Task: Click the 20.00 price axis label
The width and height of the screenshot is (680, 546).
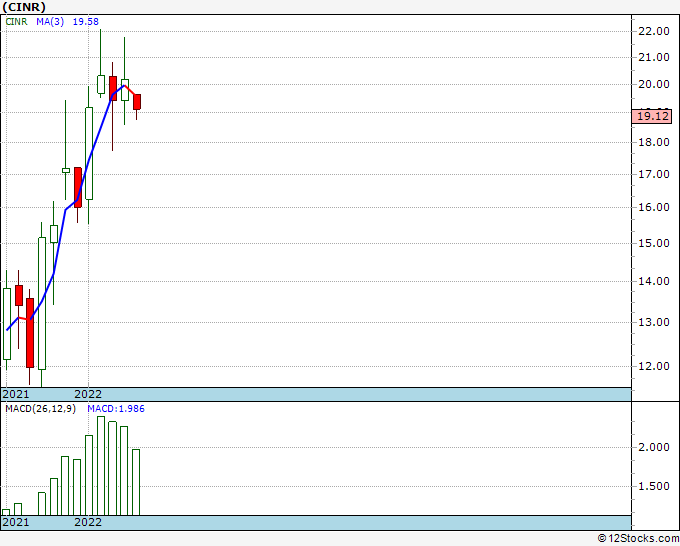Action: coord(654,84)
